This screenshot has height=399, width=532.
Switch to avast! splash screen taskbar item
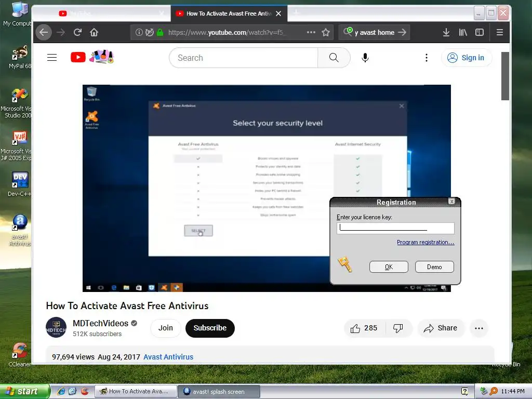[x=219, y=392]
